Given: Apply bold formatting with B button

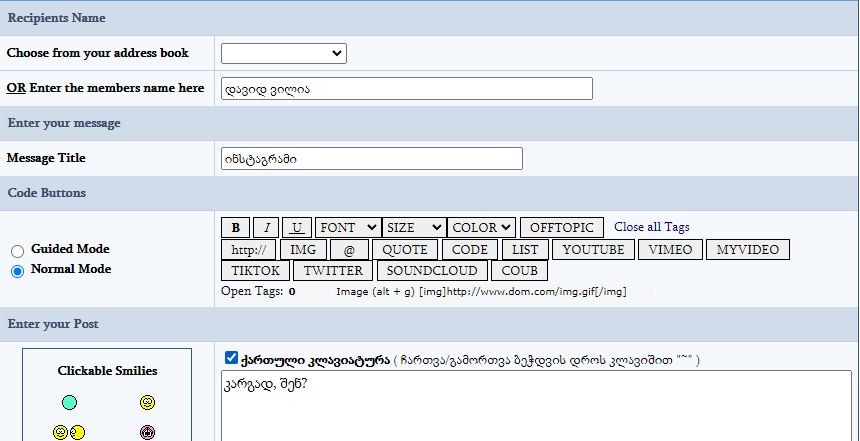Looking at the screenshot, I should point(235,228).
